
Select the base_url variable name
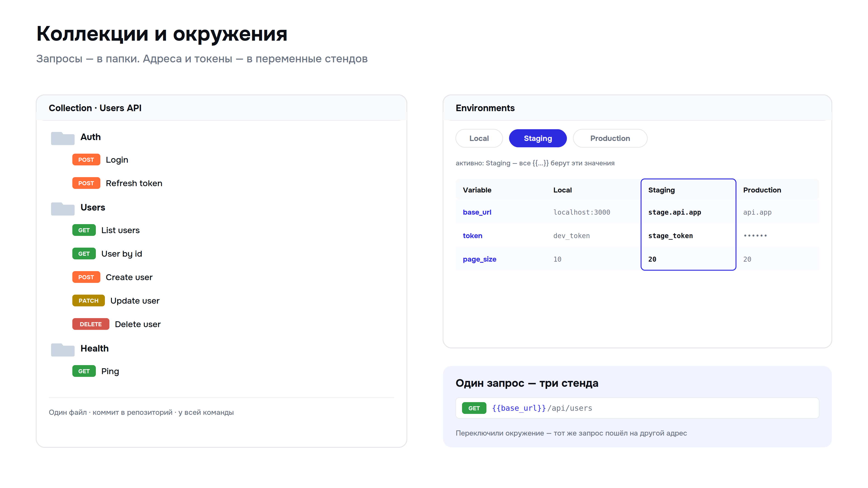[x=477, y=212]
